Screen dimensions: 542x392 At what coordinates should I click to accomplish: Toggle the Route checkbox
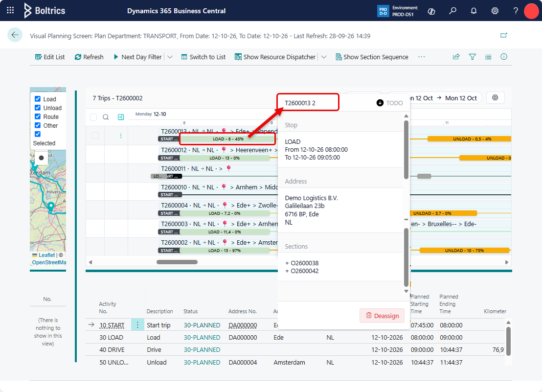pyautogui.click(x=38, y=116)
